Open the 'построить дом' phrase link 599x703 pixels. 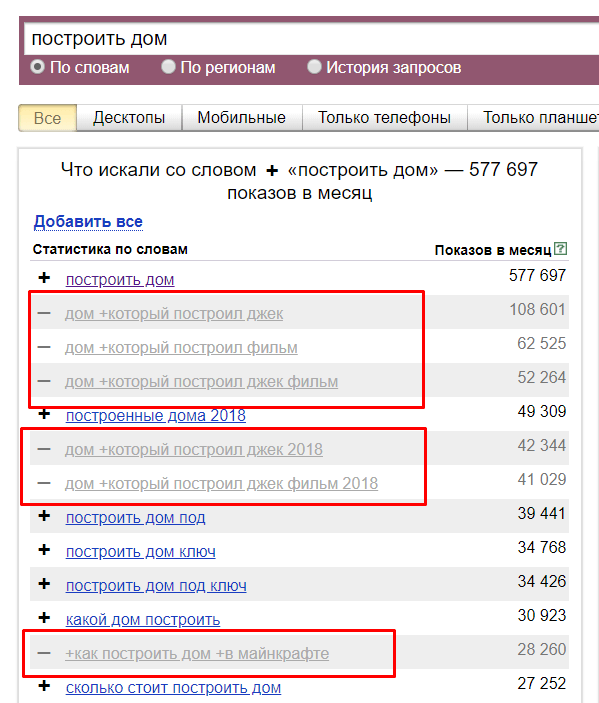click(x=120, y=280)
